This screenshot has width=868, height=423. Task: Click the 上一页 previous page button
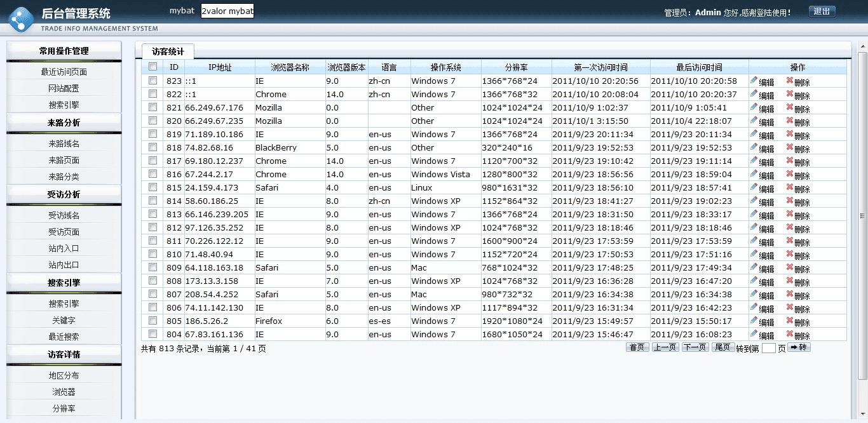click(x=665, y=347)
